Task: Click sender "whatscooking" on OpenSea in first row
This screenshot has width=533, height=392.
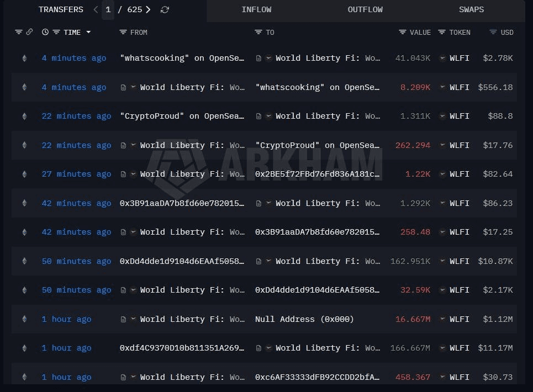Action: pyautogui.click(x=182, y=58)
